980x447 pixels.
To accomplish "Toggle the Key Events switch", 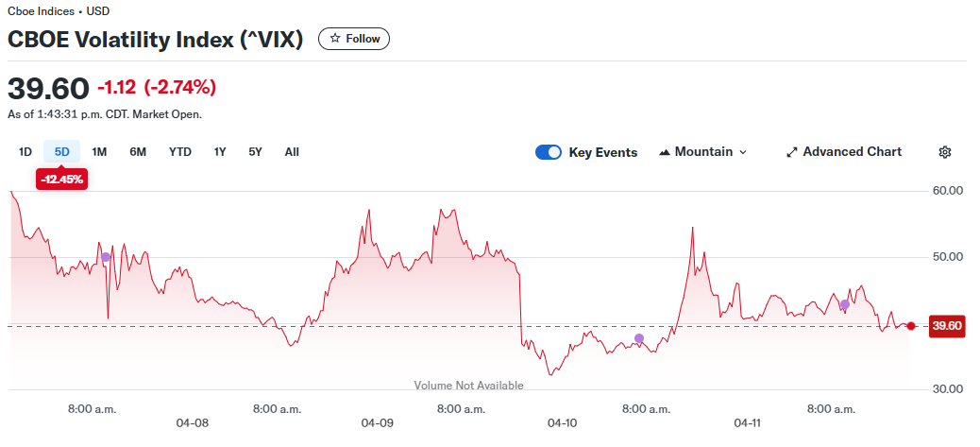I will point(549,152).
